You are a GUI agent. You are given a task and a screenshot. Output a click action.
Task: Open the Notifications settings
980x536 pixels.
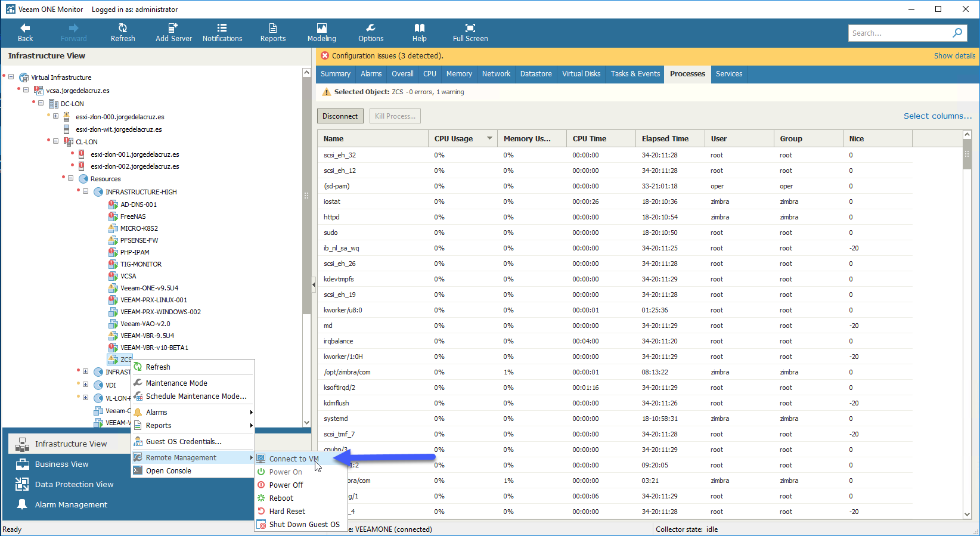222,32
